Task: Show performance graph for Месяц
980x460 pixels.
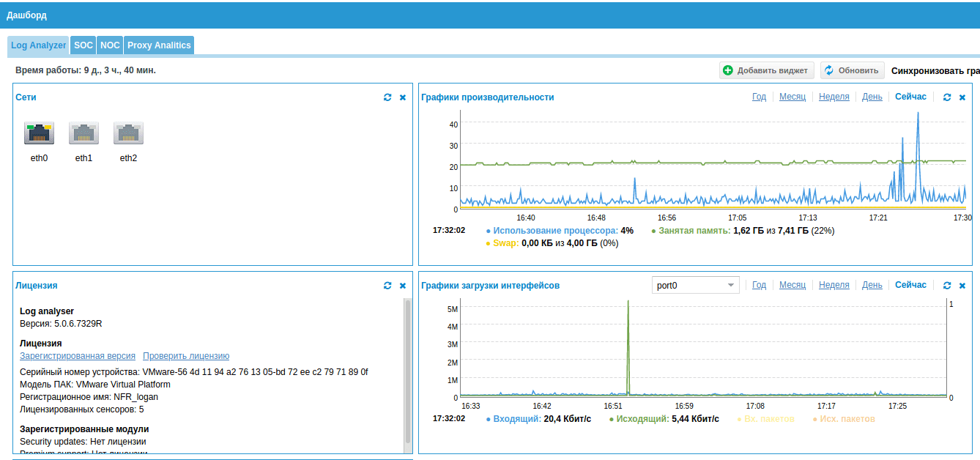Action: 792,97
